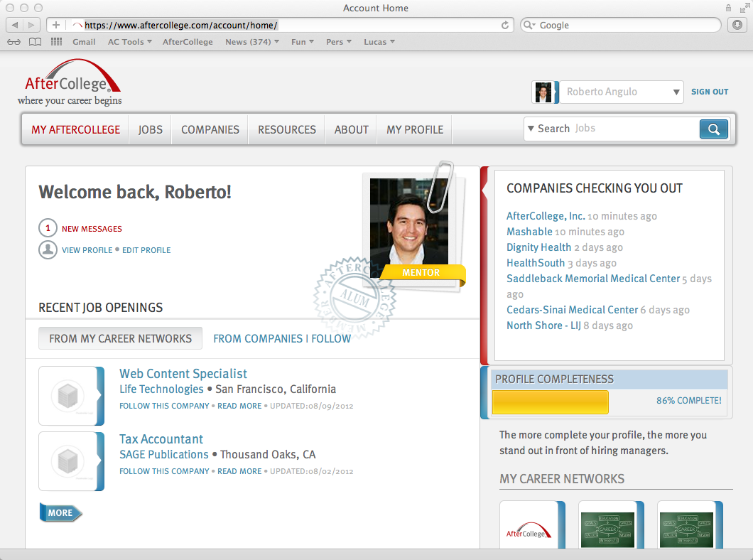Open Cedars-Sinai Medical Center link
This screenshot has width=753, height=560.
[x=572, y=310]
